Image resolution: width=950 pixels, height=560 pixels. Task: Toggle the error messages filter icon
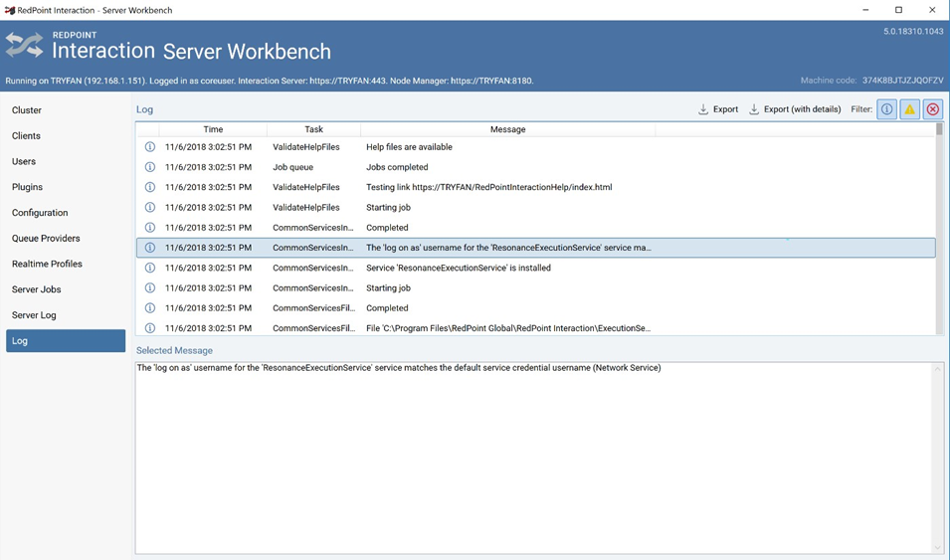click(x=932, y=109)
